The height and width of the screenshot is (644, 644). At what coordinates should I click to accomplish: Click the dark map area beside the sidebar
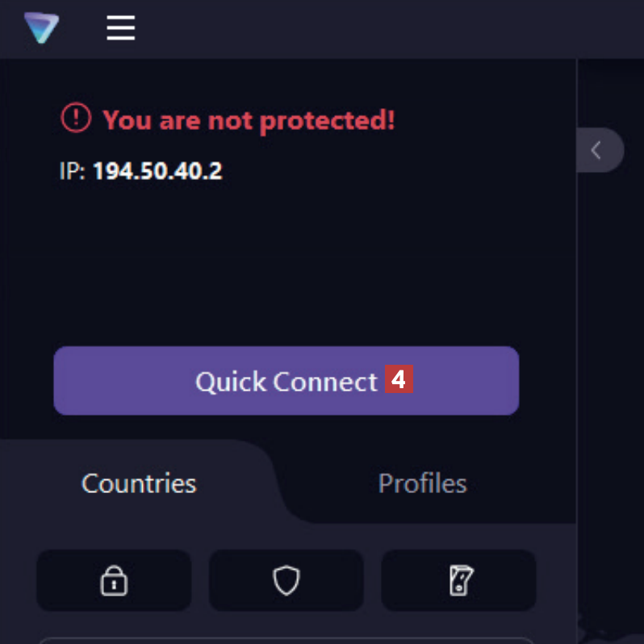(x=612, y=363)
